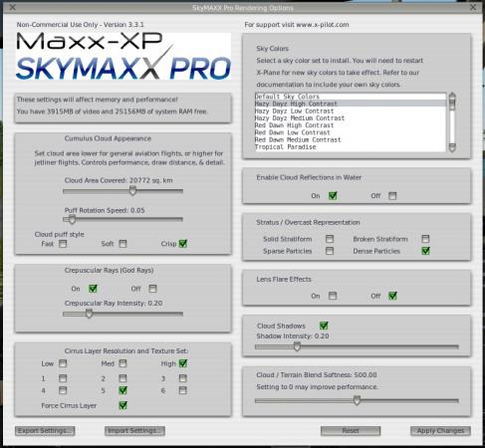Image resolution: width=485 pixels, height=448 pixels.
Task: Check Sparse Particles option
Action: [x=330, y=251]
